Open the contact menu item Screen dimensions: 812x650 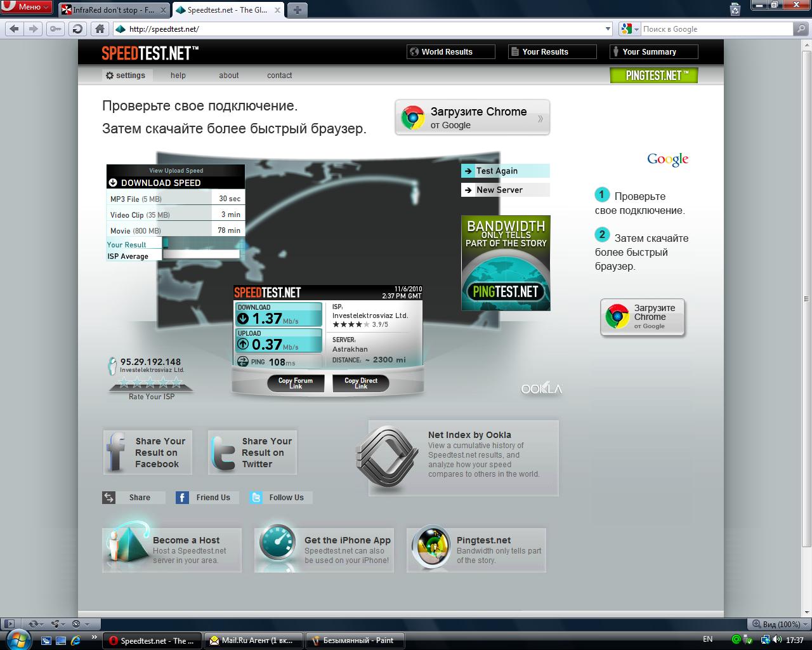click(x=280, y=75)
